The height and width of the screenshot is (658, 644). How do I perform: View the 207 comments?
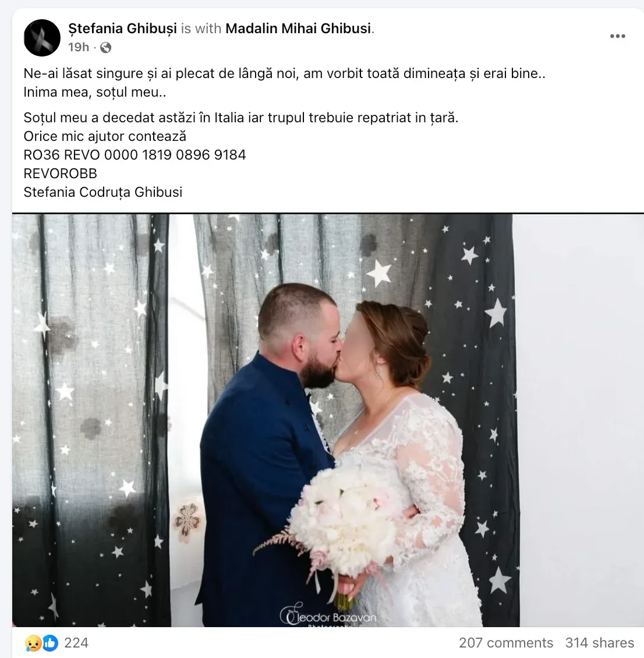click(506, 643)
